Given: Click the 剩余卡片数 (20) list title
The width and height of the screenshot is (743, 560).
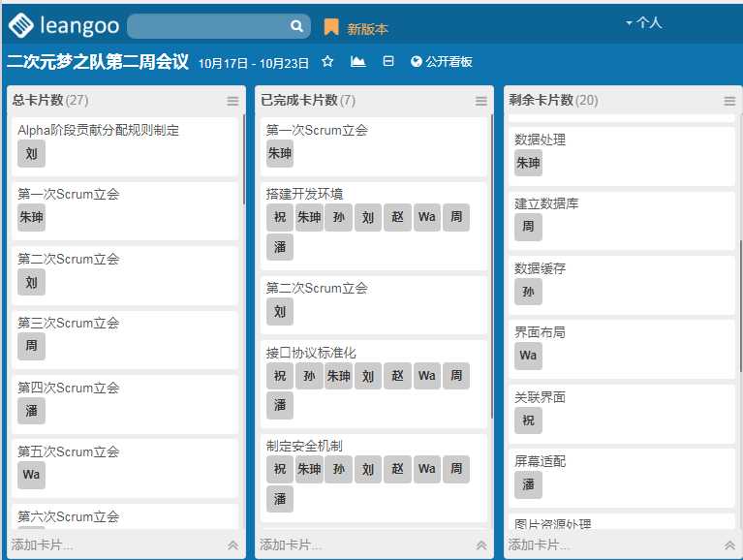Looking at the screenshot, I should (x=553, y=100).
